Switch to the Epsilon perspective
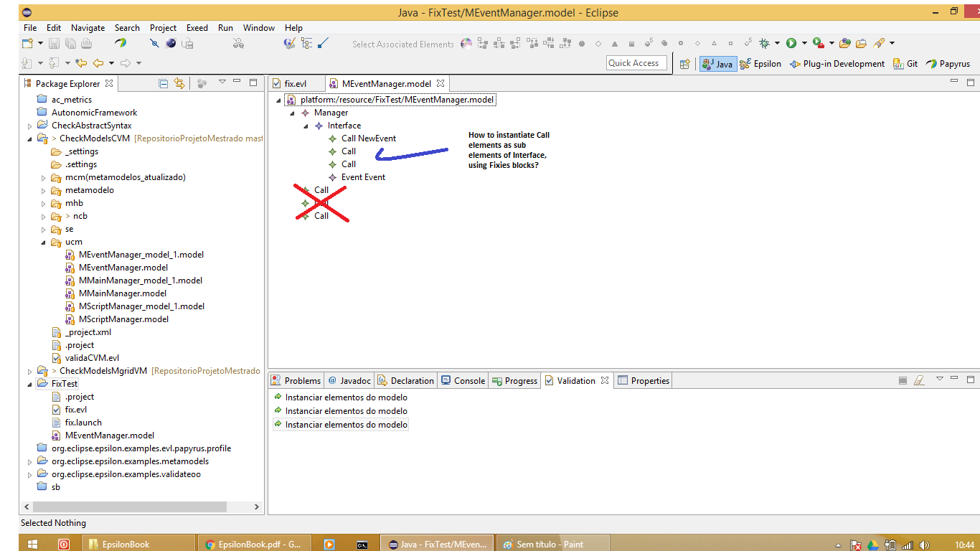The width and height of the screenshot is (980, 551). [760, 64]
